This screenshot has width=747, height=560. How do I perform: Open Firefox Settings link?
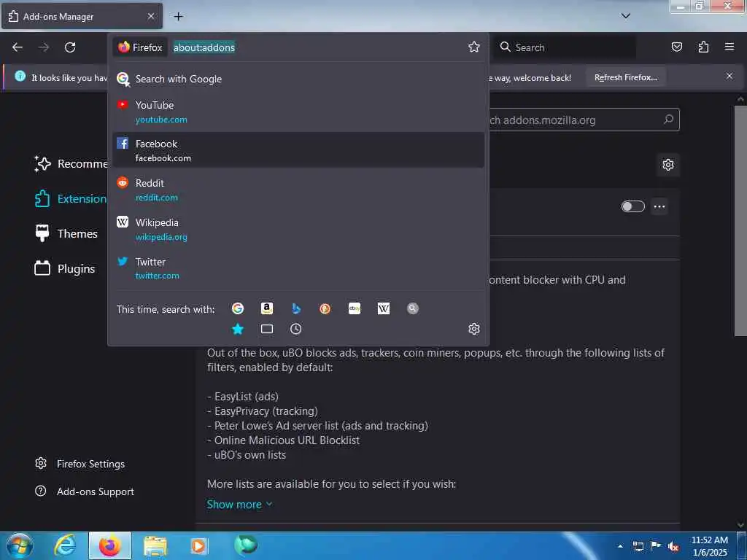point(80,464)
